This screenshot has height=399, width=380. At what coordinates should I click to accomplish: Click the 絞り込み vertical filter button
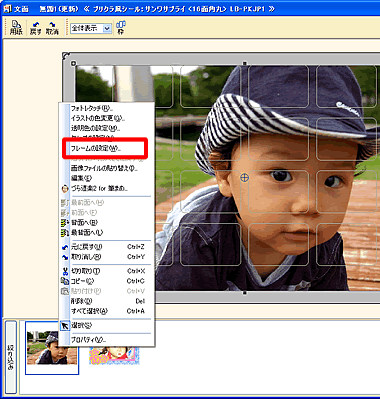pos(11,357)
